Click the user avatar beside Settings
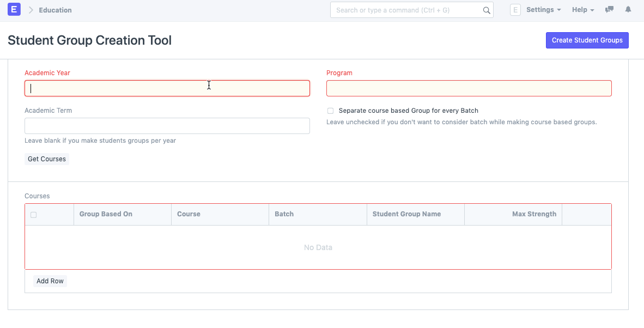The image size is (644, 328). (515, 10)
